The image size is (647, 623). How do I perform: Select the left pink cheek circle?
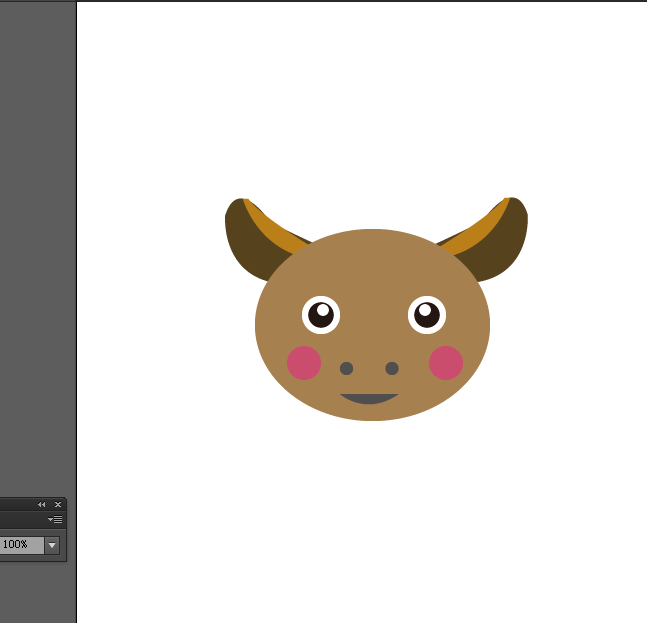click(x=304, y=363)
